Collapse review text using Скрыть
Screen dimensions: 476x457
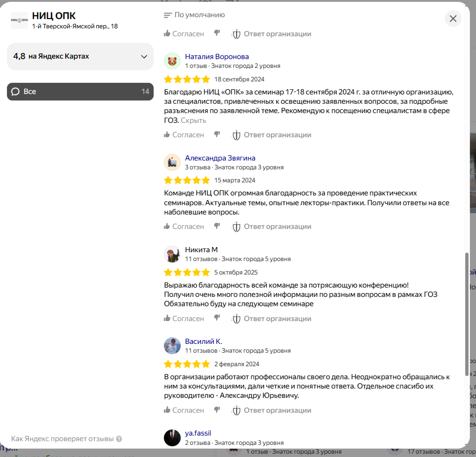coord(193,121)
